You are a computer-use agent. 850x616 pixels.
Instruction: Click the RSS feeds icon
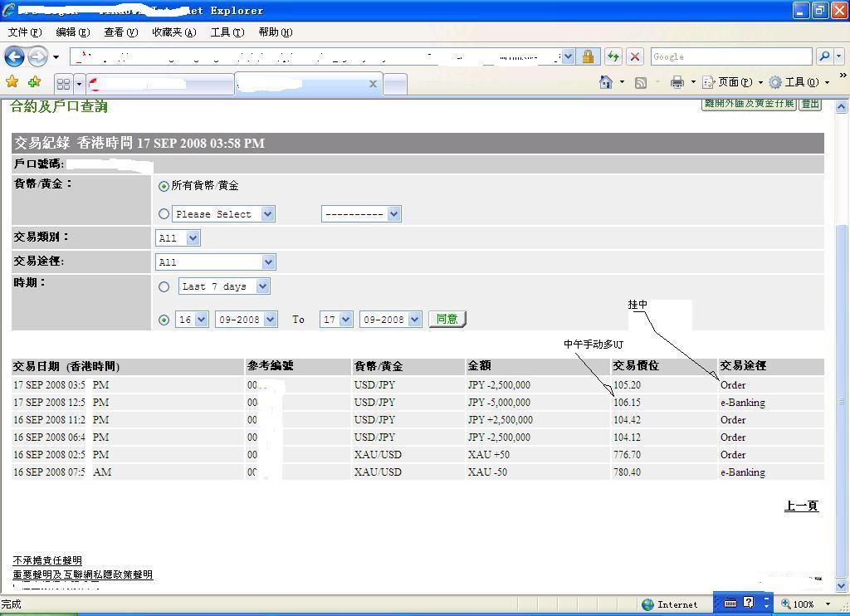coord(641,82)
